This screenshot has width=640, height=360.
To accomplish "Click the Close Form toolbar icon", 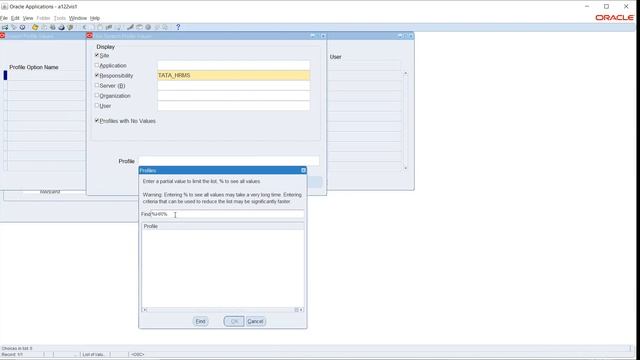I will (70, 27).
